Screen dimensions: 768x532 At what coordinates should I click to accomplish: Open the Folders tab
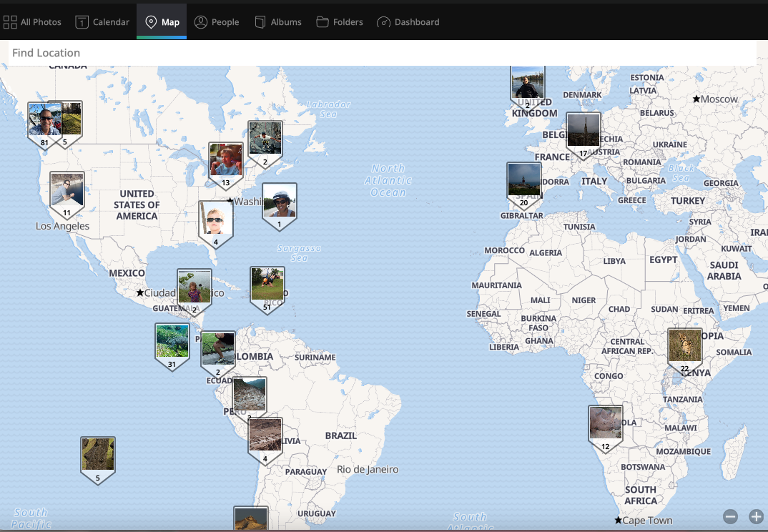[x=340, y=22]
